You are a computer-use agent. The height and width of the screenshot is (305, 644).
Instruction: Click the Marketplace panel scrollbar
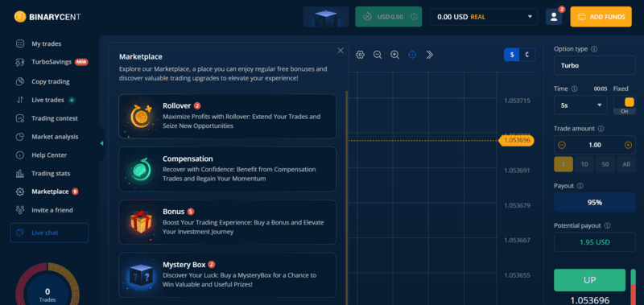(347, 197)
